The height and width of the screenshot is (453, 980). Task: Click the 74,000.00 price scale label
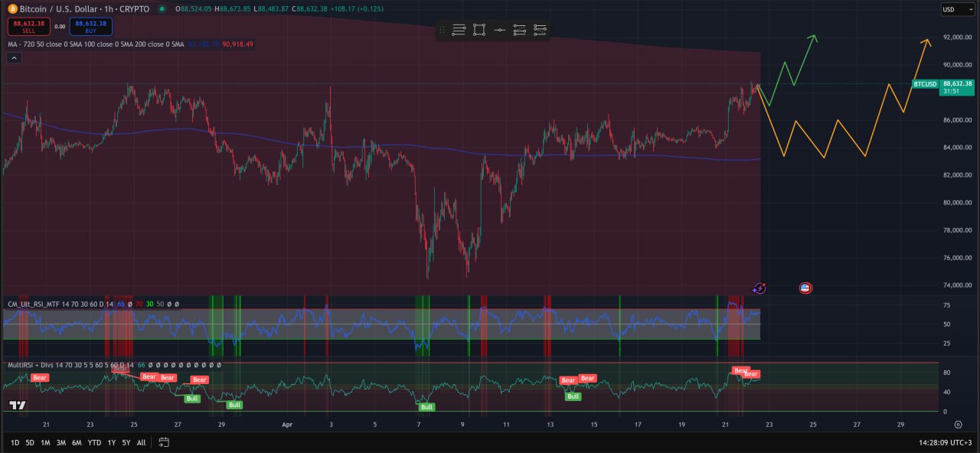(958, 285)
